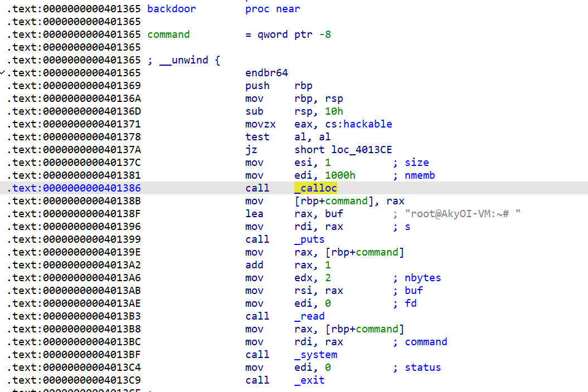Click buf operand in lea rax instruction

[x=334, y=214]
